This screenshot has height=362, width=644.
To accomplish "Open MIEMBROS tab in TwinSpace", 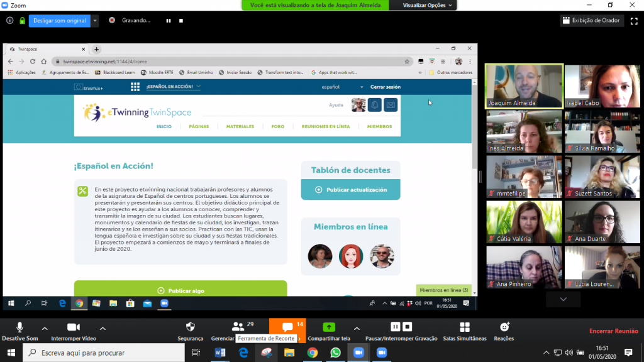I will pyautogui.click(x=379, y=126).
